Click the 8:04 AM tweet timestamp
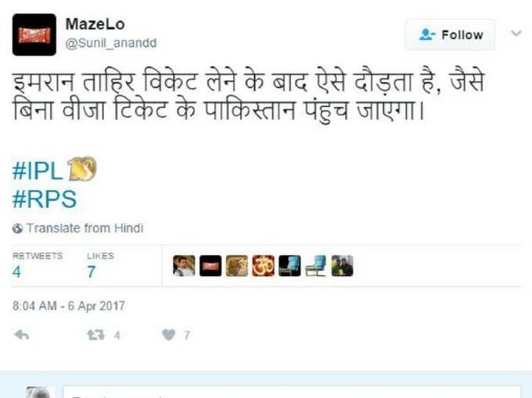Image resolution: width=532 pixels, height=398 pixels. (69, 306)
